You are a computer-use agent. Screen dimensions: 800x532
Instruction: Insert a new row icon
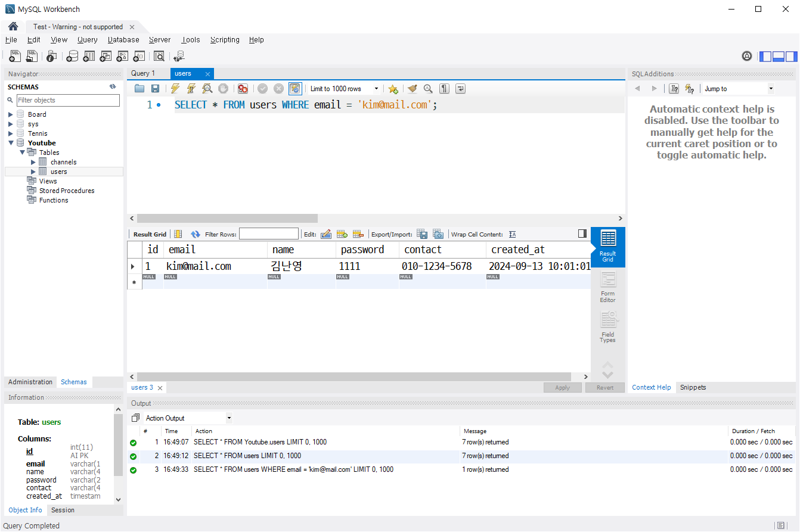[342, 234]
